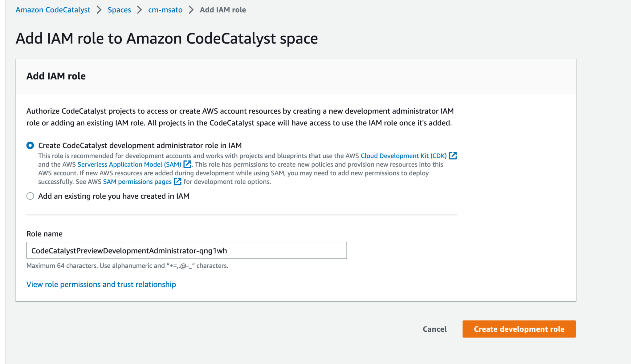Click the Add IAM role panel header
Viewport: 631px width, 364px height.
tap(56, 76)
